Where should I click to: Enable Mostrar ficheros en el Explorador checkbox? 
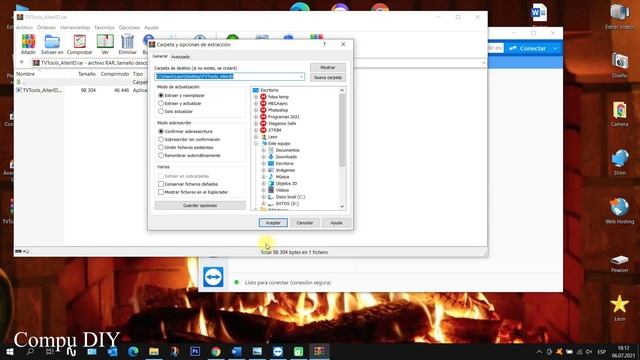[x=161, y=192]
